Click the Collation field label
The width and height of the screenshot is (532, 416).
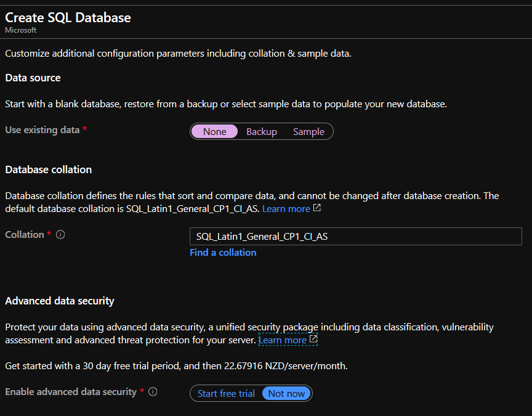[25, 235]
